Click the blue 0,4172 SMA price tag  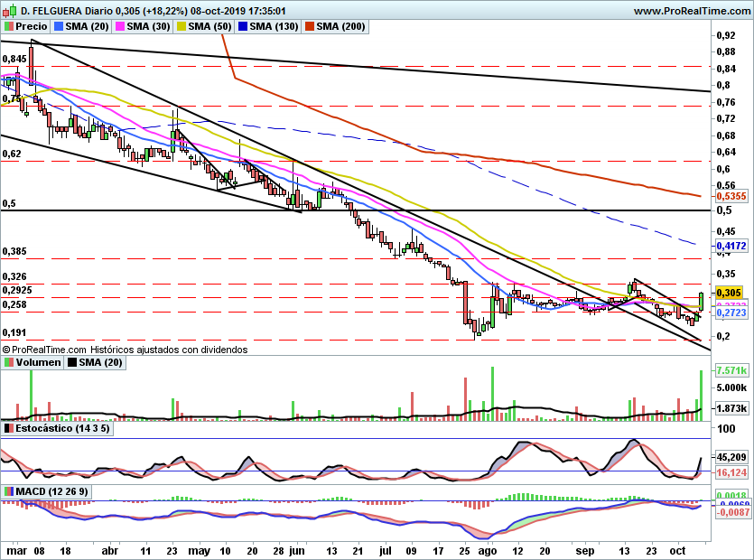729,245
